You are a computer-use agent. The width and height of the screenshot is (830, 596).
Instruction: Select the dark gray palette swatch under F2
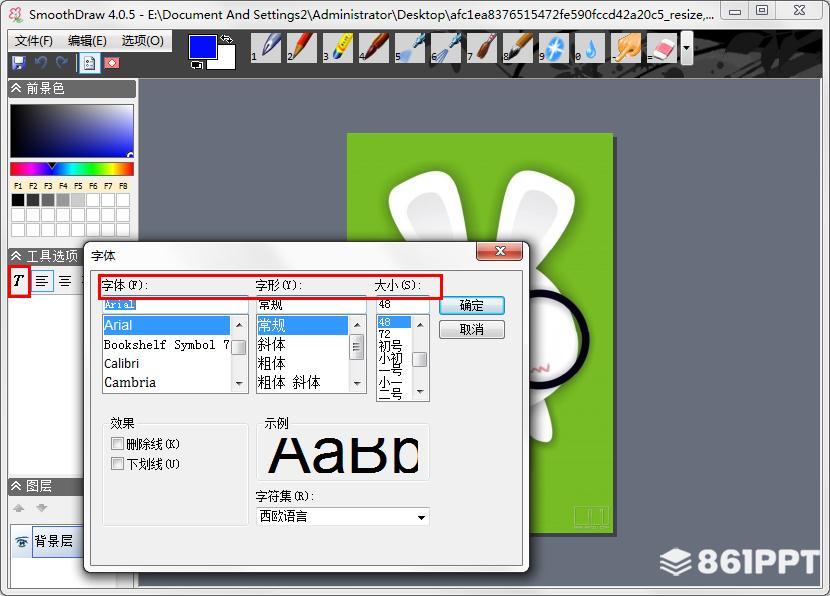33,200
